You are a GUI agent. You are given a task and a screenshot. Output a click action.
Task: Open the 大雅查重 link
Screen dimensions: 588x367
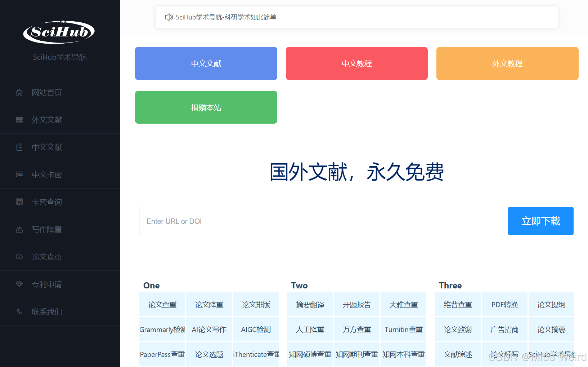pos(404,305)
